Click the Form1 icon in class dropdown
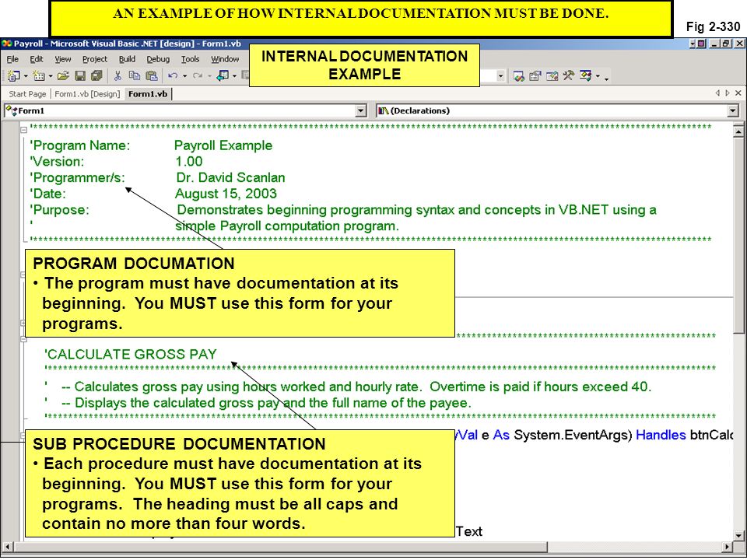747x560 pixels. point(10,110)
